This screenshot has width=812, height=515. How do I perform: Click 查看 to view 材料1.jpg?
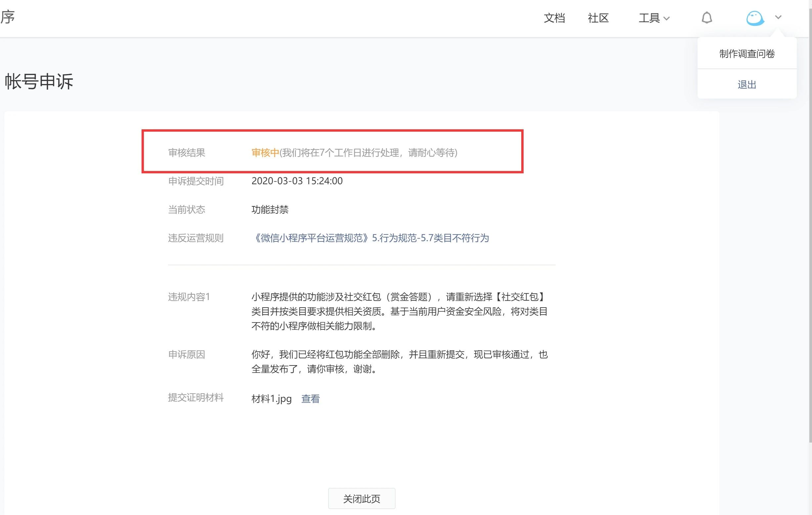tap(310, 399)
